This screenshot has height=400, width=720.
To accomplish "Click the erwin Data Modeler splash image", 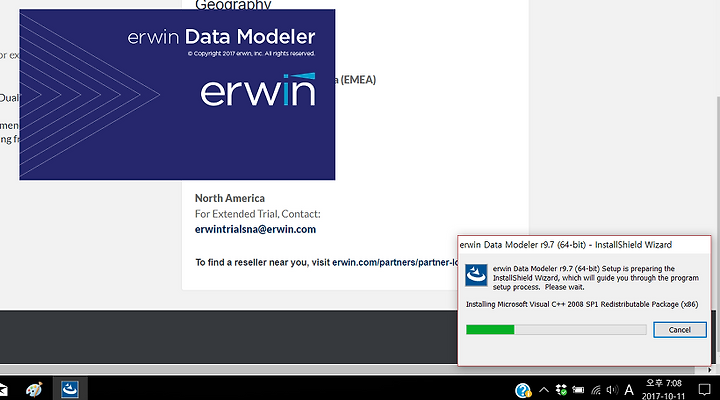I will (177, 94).
